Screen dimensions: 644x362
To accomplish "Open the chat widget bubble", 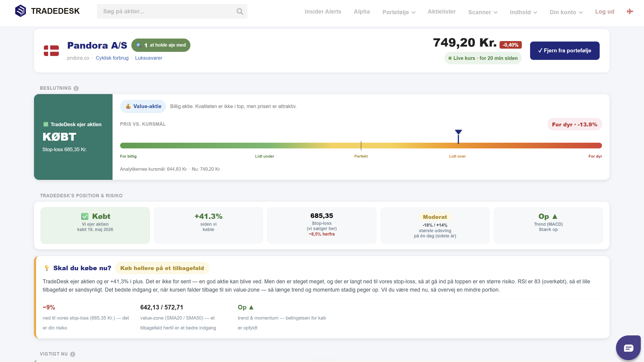I will 629,348.
